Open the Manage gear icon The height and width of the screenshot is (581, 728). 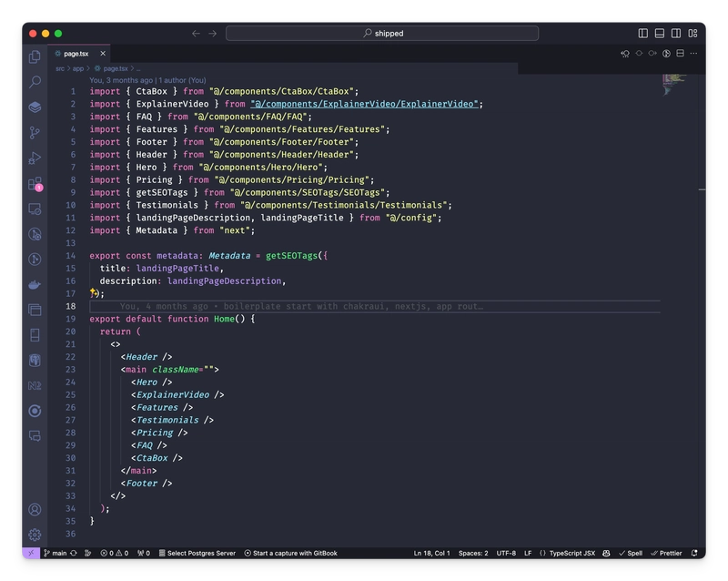[35, 535]
